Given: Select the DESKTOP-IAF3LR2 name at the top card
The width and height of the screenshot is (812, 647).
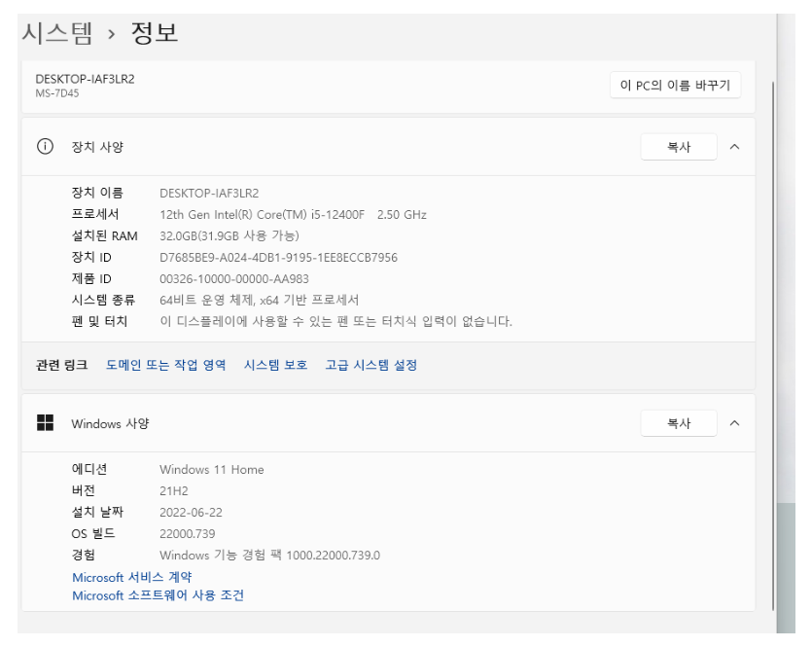Looking at the screenshot, I should pyautogui.click(x=85, y=79).
